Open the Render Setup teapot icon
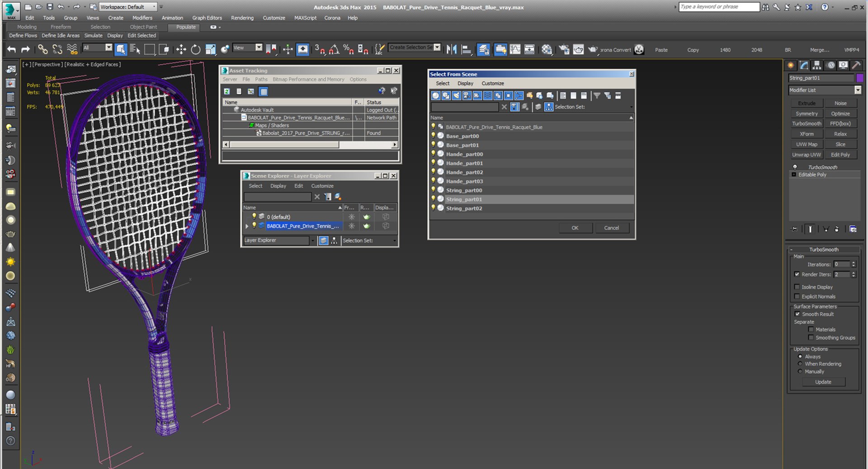868x469 pixels. pyautogui.click(x=564, y=49)
